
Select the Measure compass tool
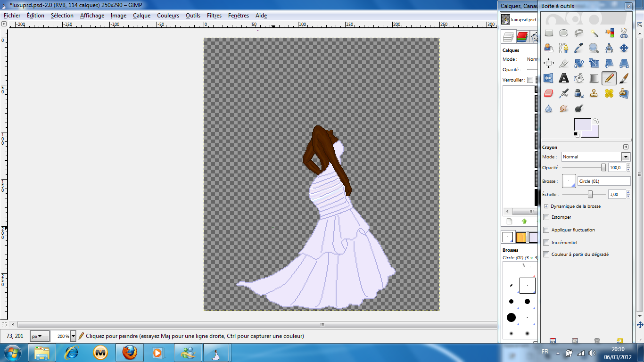609,48
